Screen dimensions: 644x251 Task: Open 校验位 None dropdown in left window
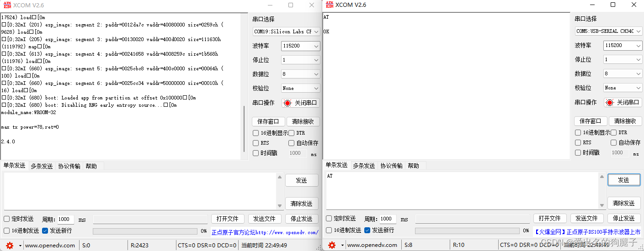point(300,88)
